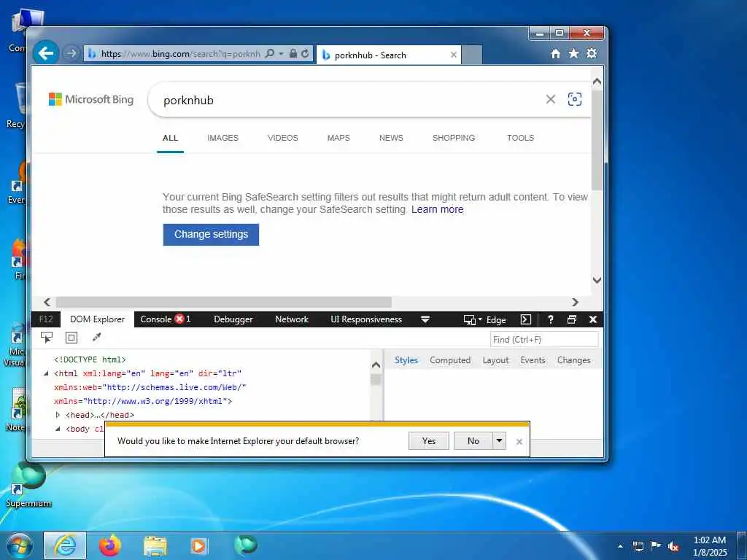Open the emulation Edge document mode dropdown

pyautogui.click(x=485, y=320)
